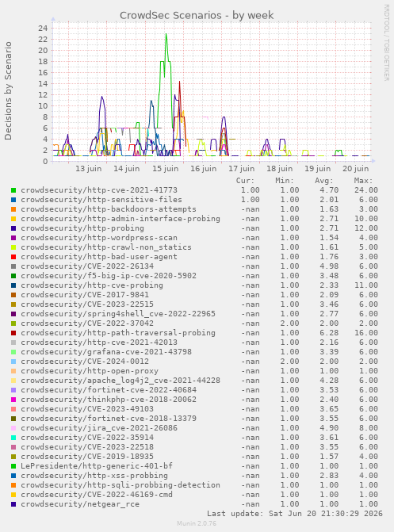Select the crowdsecurity/CVE-2023-22518 legend label
This screenshot has width=394, height=532.
pyautogui.click(x=87, y=447)
